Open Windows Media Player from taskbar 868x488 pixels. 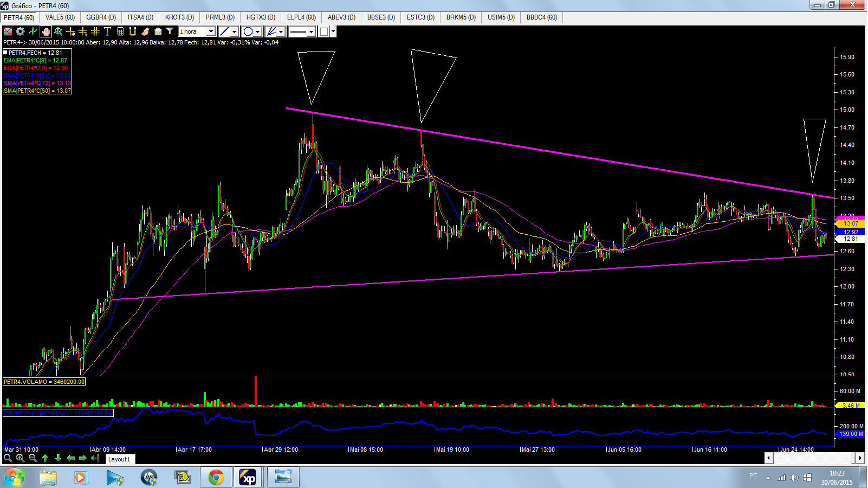[x=81, y=477]
